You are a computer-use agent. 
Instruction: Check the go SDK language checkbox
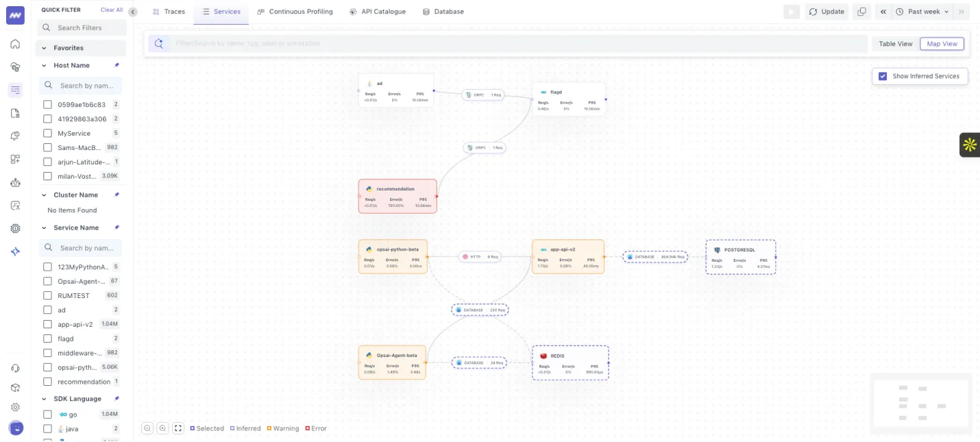48,415
